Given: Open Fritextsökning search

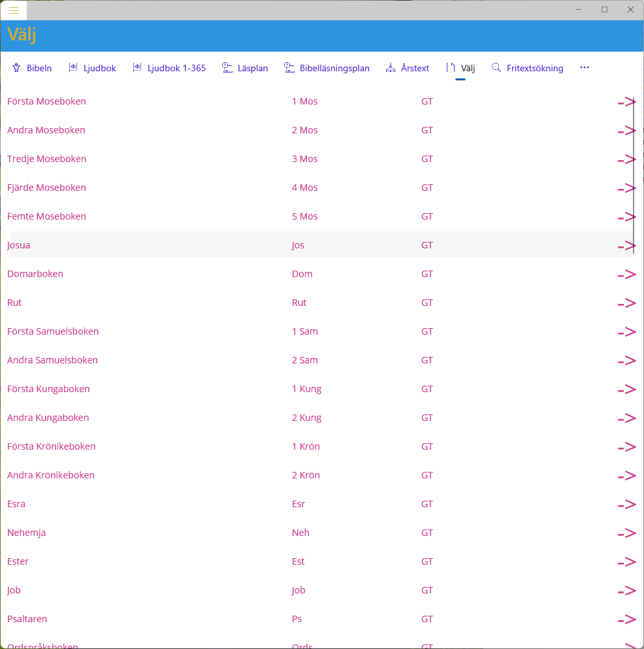Looking at the screenshot, I should (527, 68).
